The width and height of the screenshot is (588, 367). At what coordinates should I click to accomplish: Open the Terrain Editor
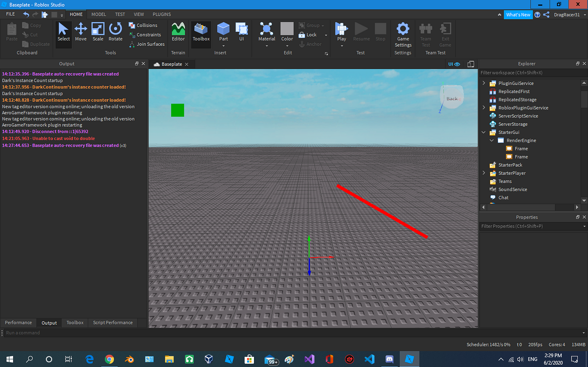point(178,32)
